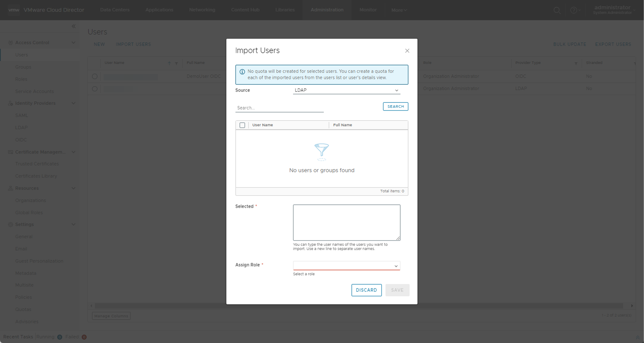Click the Search input field
This screenshot has height=343, width=644.
[x=279, y=107]
